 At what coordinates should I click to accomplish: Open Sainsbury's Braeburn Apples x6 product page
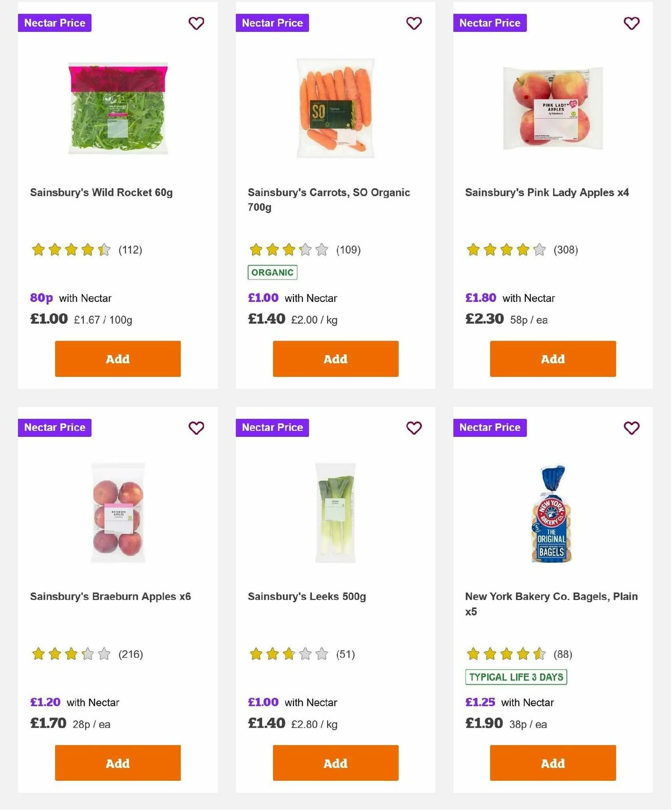[110, 596]
